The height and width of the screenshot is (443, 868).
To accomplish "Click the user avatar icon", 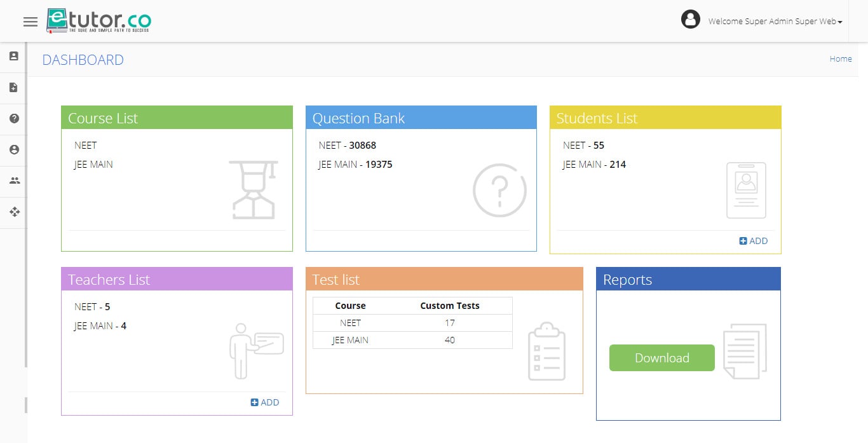I will click(690, 19).
